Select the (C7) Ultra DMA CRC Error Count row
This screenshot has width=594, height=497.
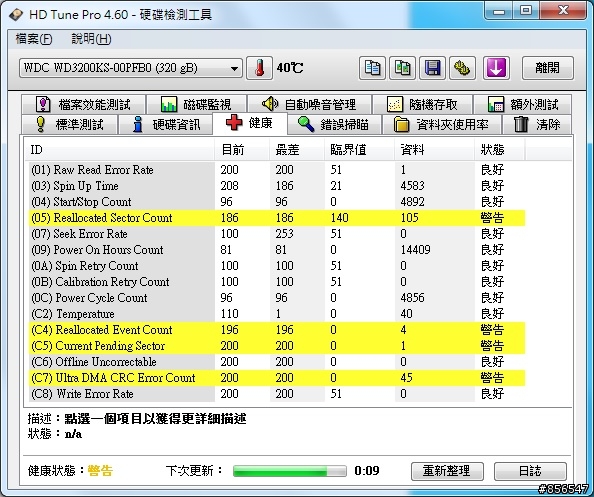click(x=277, y=378)
